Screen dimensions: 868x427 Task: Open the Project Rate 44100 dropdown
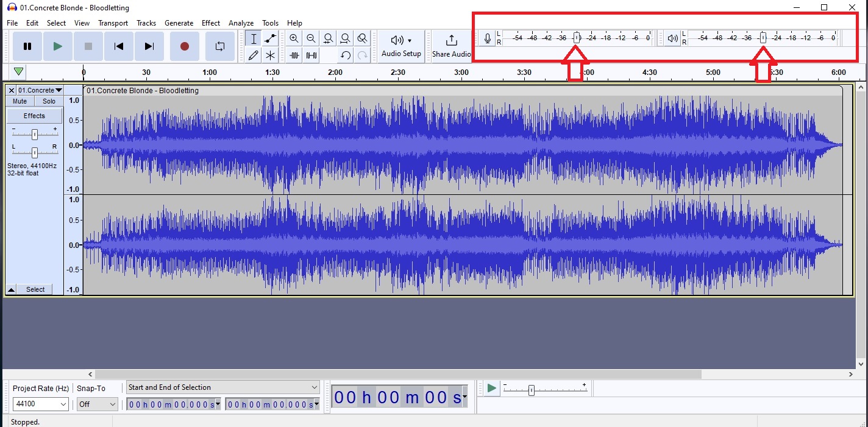(x=41, y=404)
